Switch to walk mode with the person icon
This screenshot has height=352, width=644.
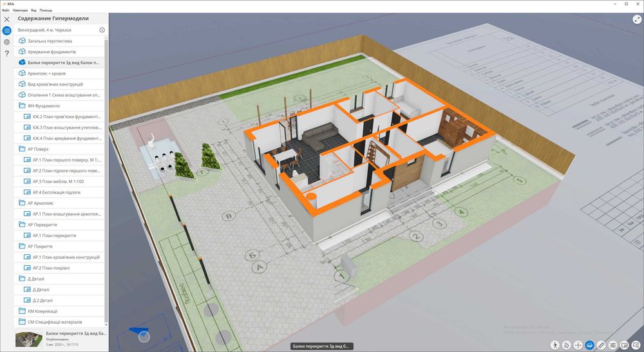(x=555, y=346)
